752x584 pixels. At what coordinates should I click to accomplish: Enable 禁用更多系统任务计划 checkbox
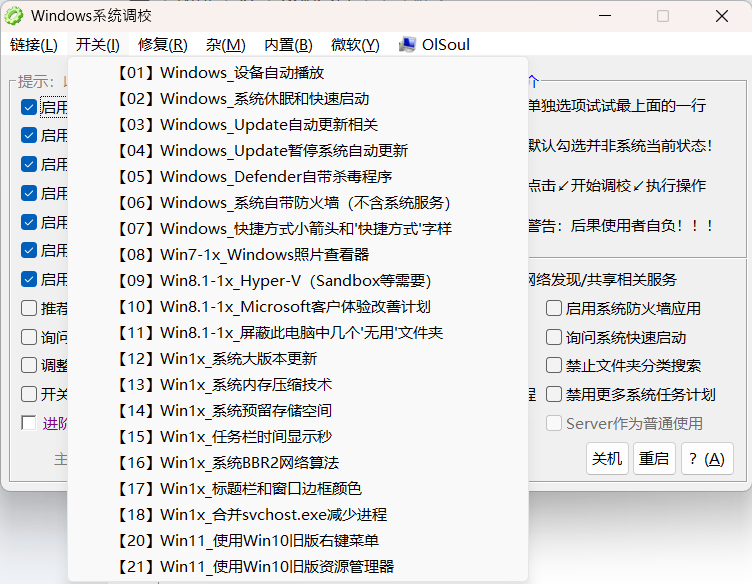(553, 394)
